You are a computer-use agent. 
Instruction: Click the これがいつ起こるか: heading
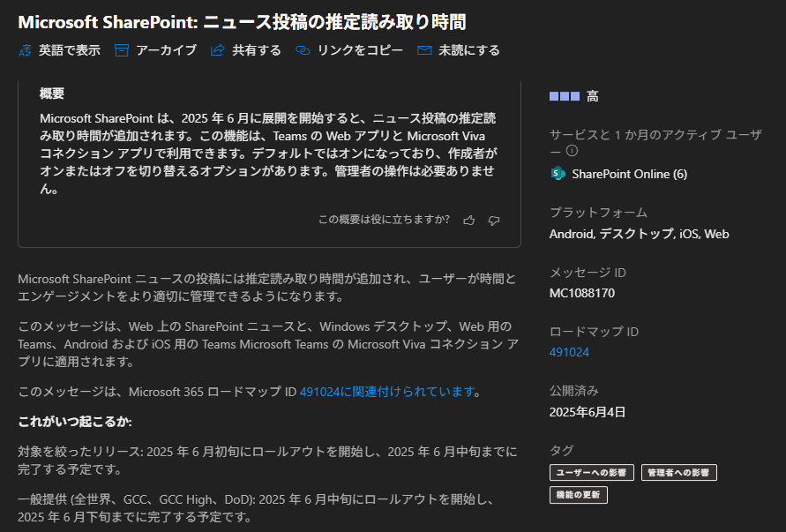75,422
